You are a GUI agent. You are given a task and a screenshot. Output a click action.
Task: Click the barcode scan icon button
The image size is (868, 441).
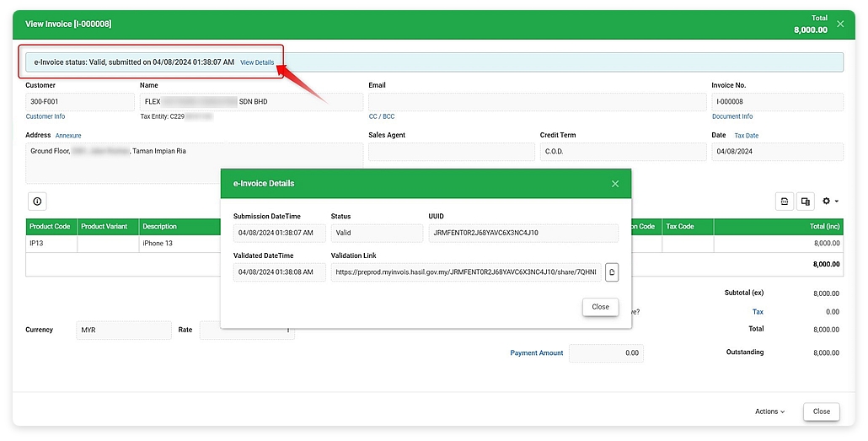(785, 202)
